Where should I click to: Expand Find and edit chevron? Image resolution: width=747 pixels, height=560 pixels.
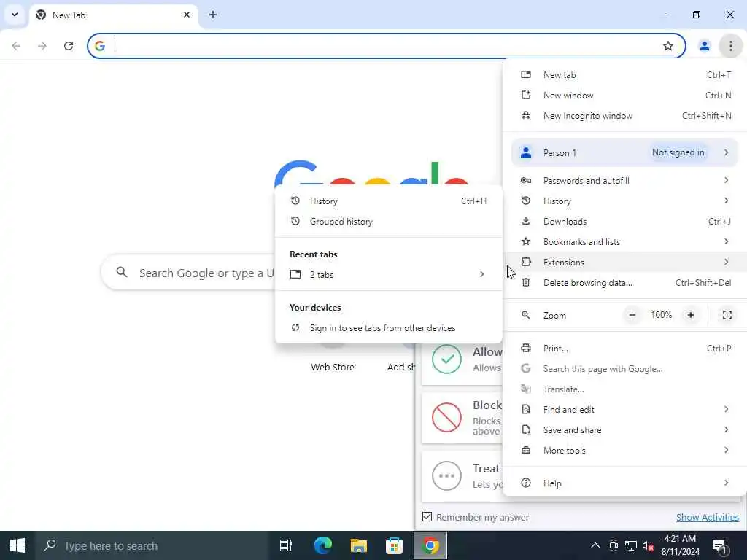coord(726,409)
